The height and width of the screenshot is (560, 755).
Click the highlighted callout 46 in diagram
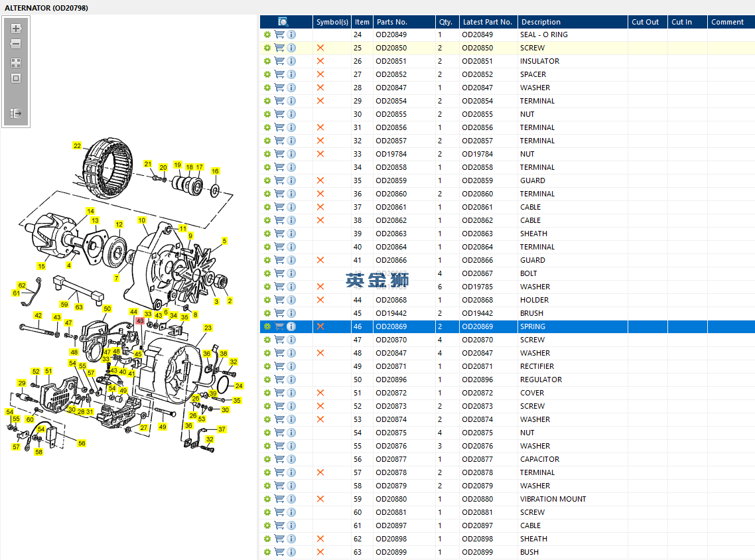coord(139,320)
